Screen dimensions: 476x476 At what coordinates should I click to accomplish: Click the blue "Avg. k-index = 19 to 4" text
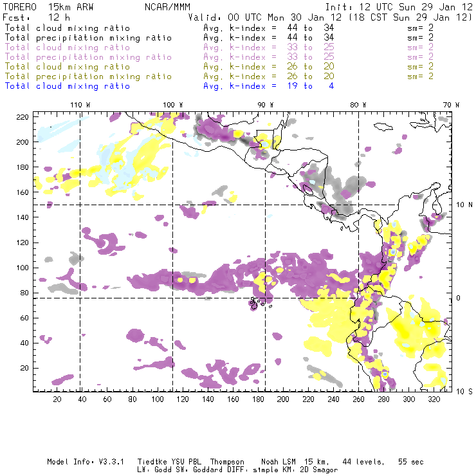(x=269, y=86)
